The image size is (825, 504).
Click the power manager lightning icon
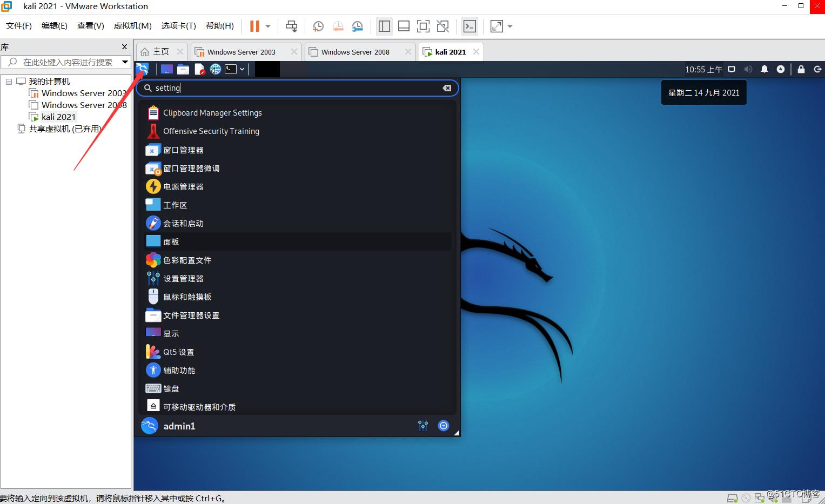pos(781,69)
